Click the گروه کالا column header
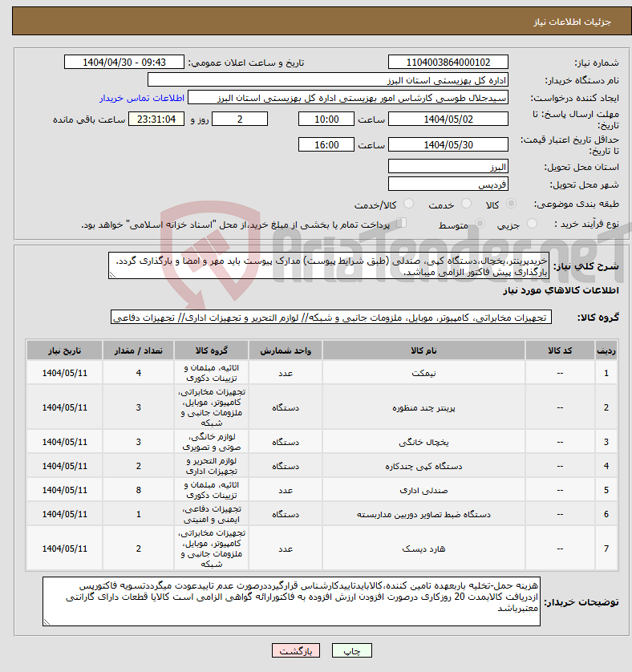 pos(212,350)
